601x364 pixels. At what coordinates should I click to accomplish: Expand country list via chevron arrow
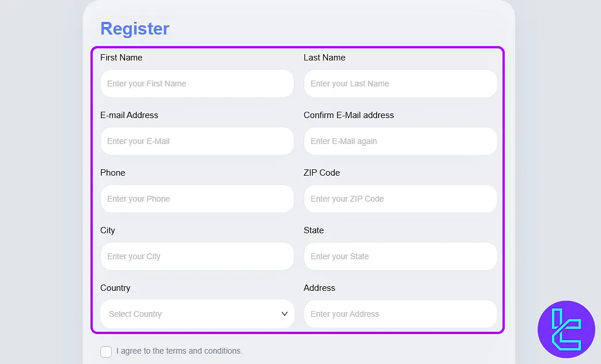click(285, 314)
